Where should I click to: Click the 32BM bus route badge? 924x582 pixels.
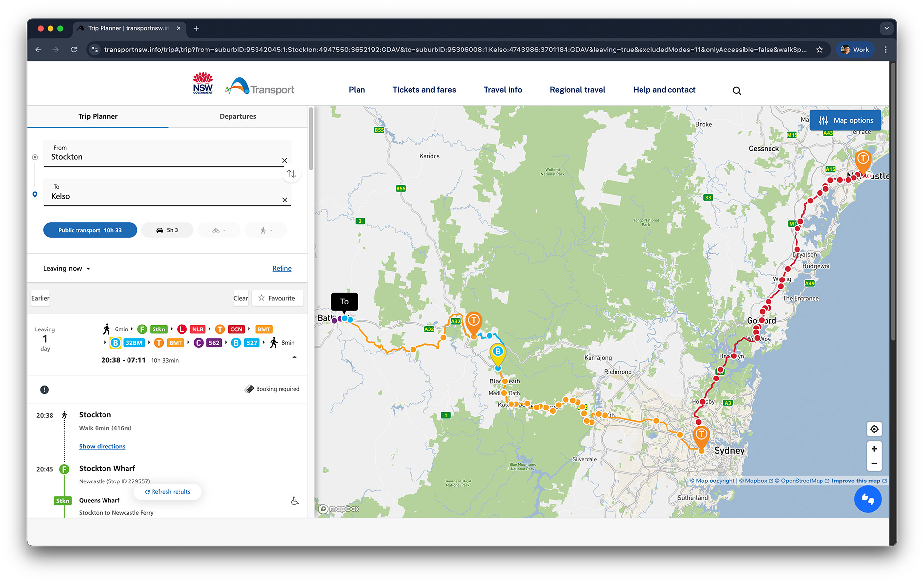[133, 343]
